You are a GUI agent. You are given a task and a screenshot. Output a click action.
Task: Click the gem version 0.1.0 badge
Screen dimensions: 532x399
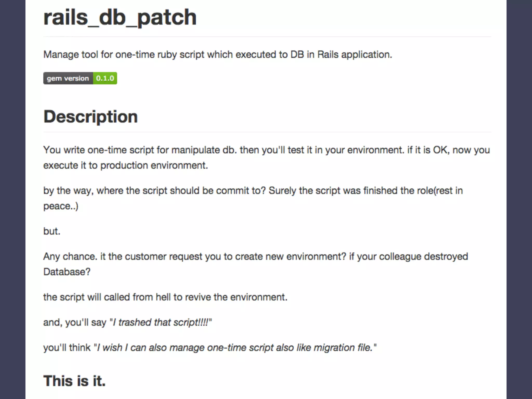coord(80,78)
